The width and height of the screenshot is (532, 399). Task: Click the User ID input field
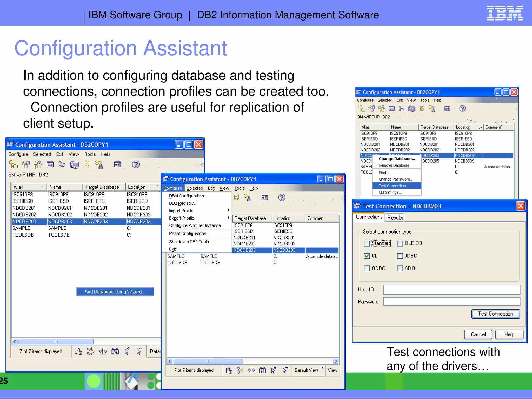point(452,290)
